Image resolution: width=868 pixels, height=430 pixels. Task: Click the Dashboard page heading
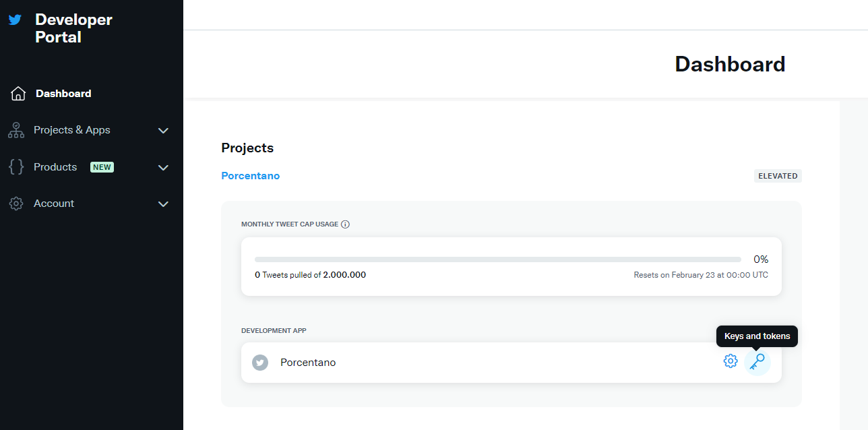point(730,64)
